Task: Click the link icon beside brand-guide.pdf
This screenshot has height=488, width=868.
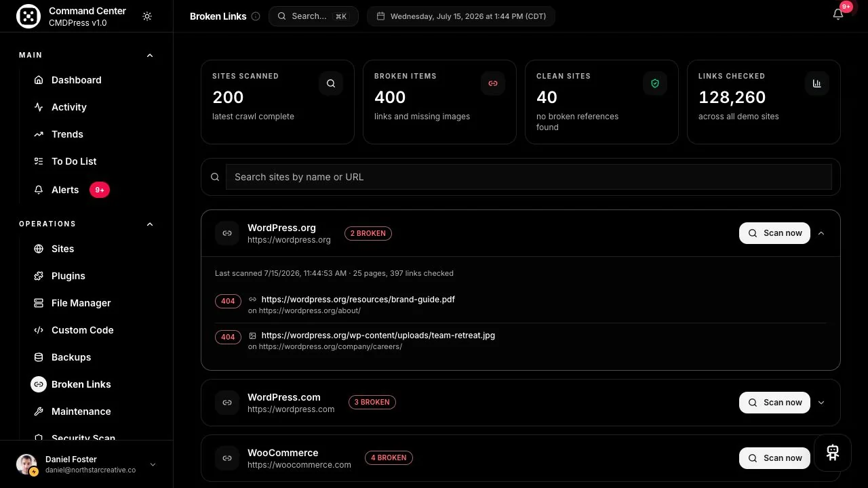Action: (252, 299)
